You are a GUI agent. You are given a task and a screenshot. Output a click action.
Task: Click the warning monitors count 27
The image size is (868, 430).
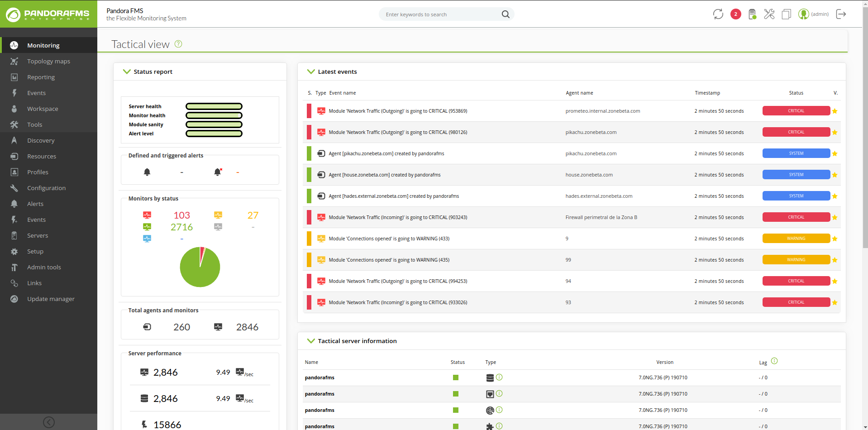coord(253,215)
